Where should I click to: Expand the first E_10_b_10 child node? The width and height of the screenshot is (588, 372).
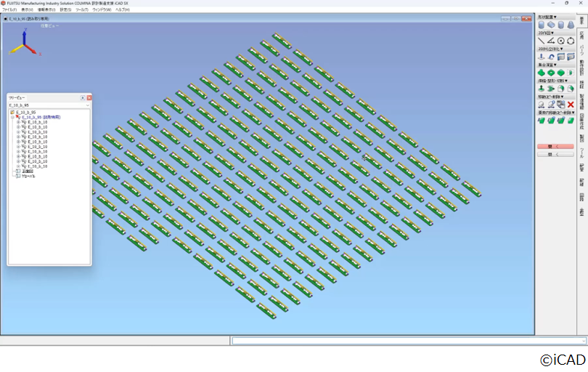pos(18,122)
